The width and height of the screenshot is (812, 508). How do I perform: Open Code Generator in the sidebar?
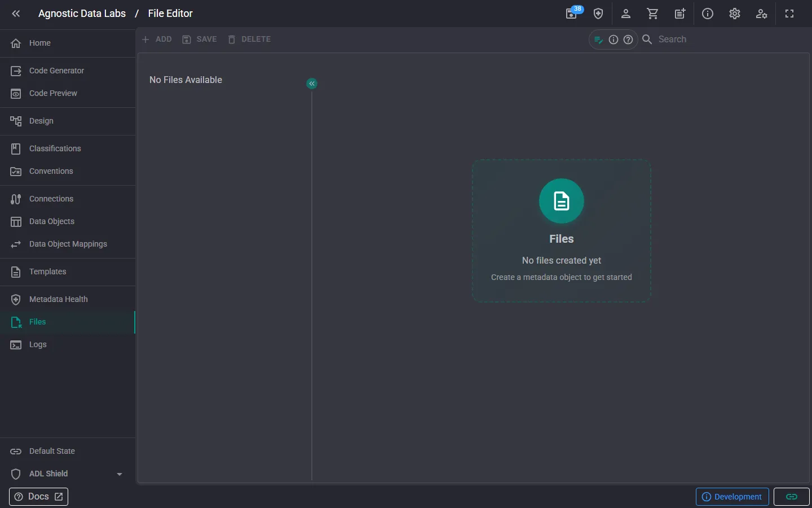click(x=68, y=71)
